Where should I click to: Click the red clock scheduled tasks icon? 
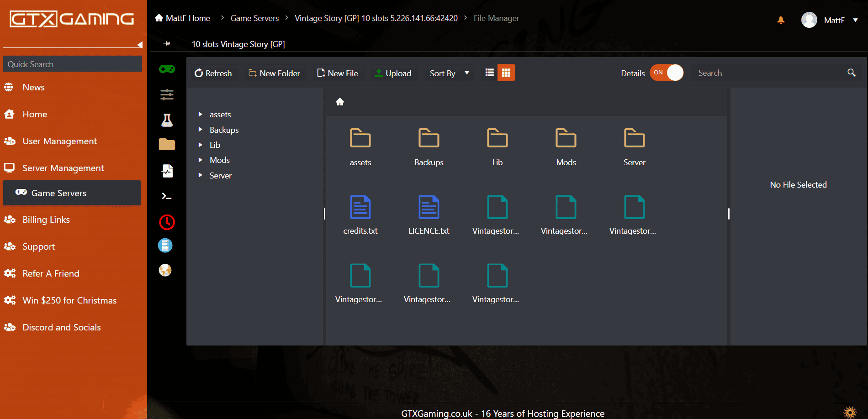pos(167,222)
